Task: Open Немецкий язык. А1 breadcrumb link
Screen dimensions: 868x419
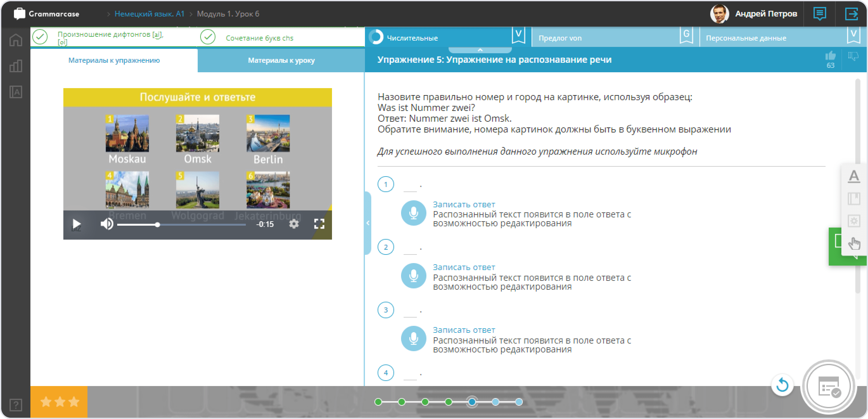Action: 149,14
